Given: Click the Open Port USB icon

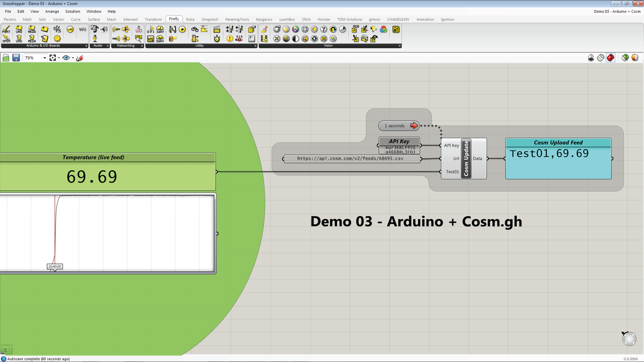Looking at the screenshot, I should tap(6, 39).
